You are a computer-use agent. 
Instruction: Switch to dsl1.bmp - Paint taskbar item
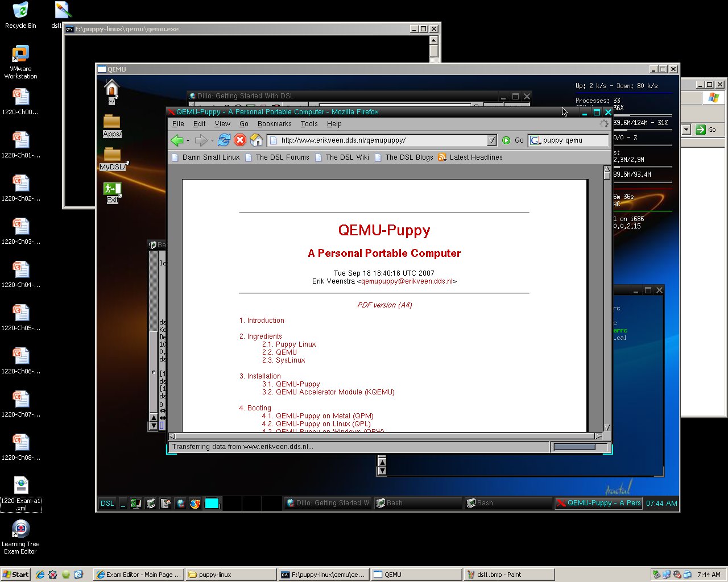click(509, 575)
